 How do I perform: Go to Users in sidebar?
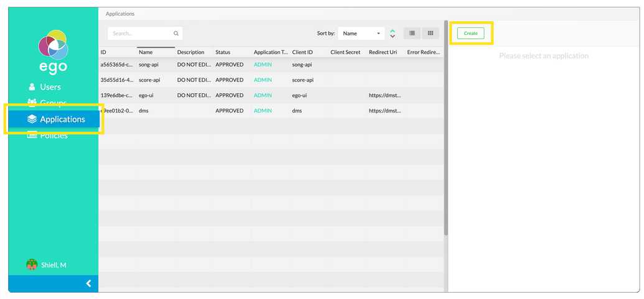tap(50, 87)
